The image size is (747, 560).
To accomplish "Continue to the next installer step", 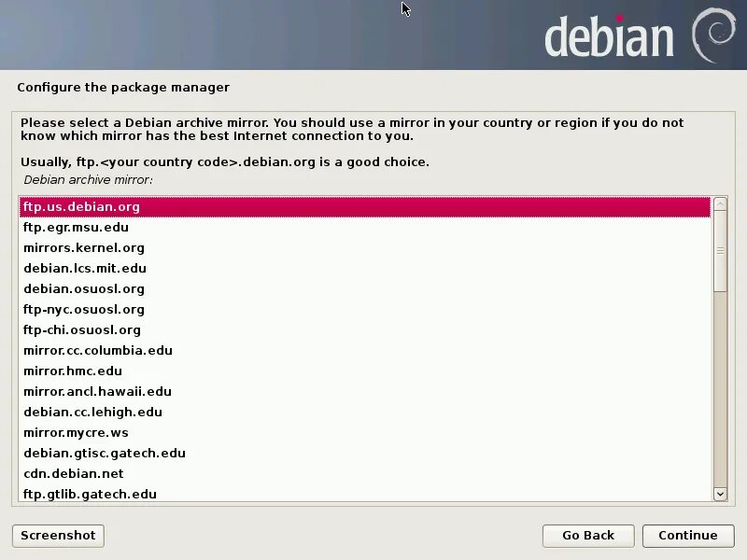I will pos(688,536).
